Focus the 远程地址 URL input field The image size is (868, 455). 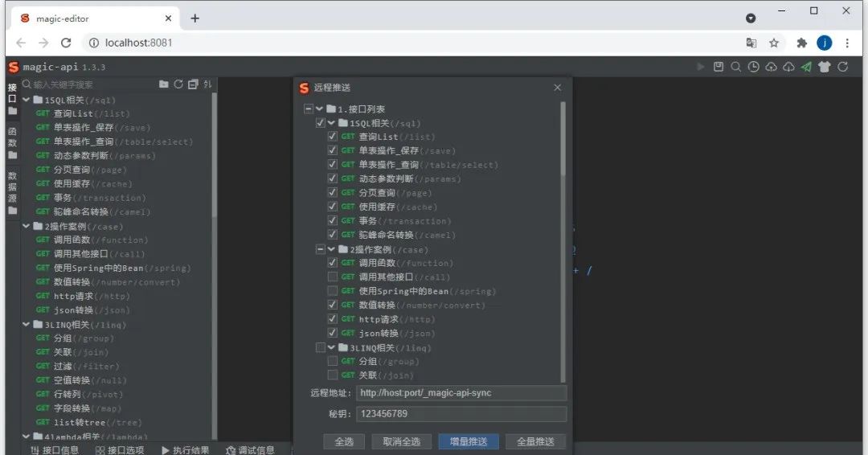click(461, 392)
